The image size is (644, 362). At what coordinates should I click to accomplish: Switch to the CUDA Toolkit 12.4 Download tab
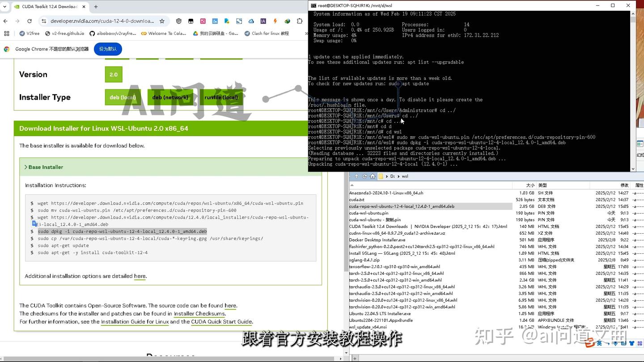49,7
